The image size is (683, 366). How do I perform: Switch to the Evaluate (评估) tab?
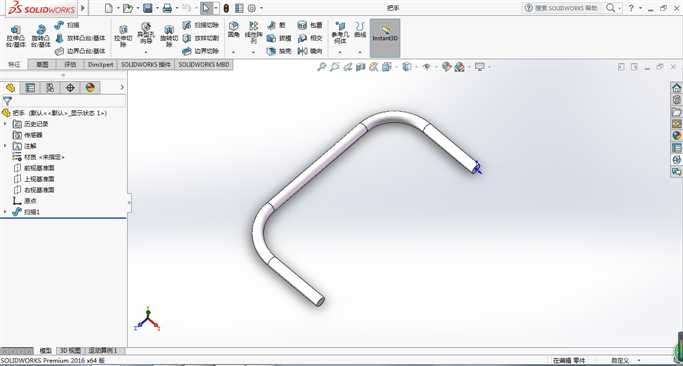(70, 64)
